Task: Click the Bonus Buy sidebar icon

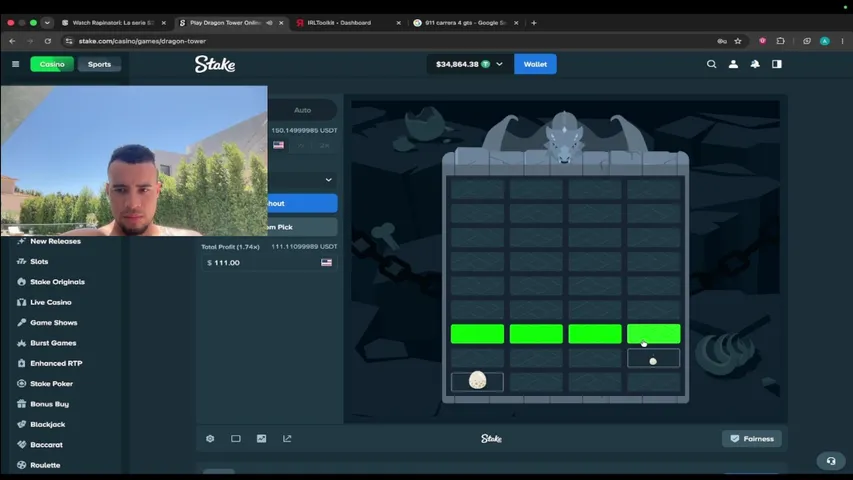Action: click(x=21, y=404)
